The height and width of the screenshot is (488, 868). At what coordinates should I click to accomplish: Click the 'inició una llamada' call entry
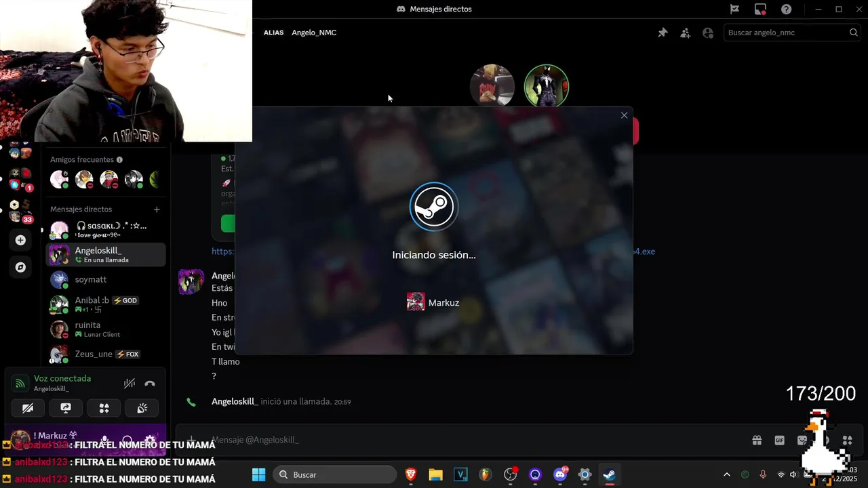(x=281, y=401)
